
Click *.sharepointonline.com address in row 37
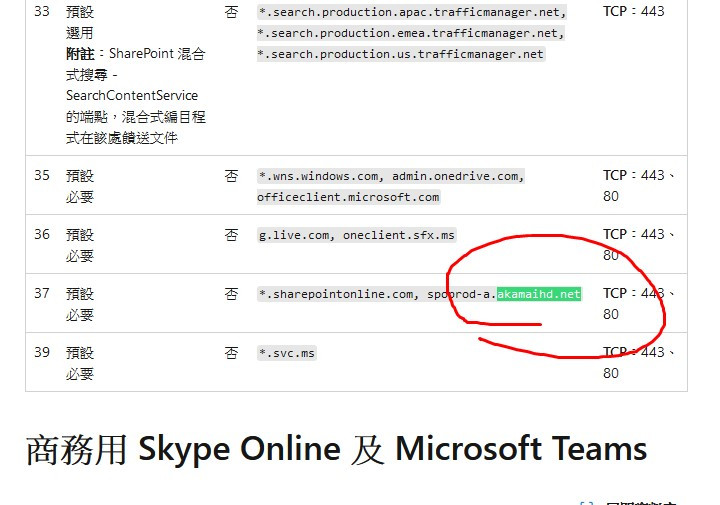point(338,294)
